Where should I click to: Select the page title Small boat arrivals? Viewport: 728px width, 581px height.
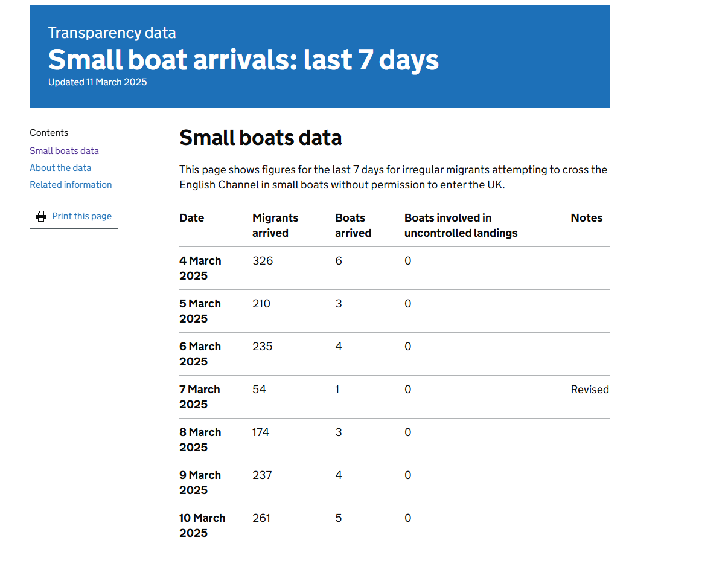click(x=243, y=60)
